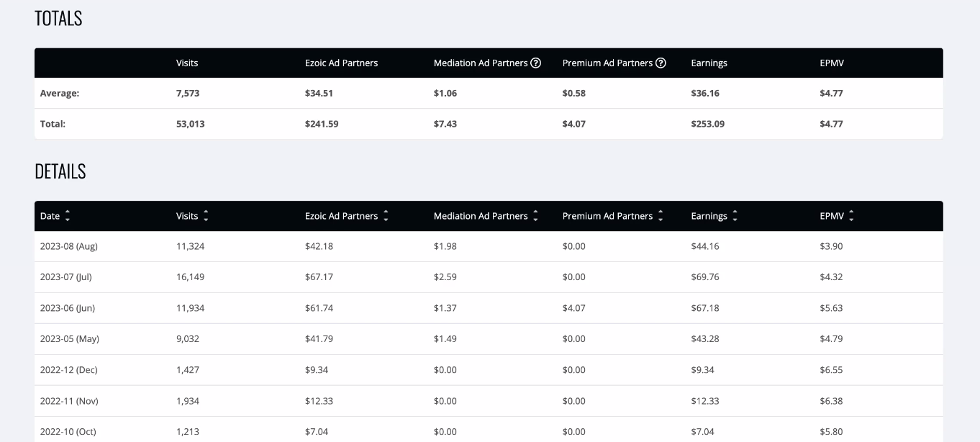
Task: Select June EPMV value $5.63
Action: [831, 308]
